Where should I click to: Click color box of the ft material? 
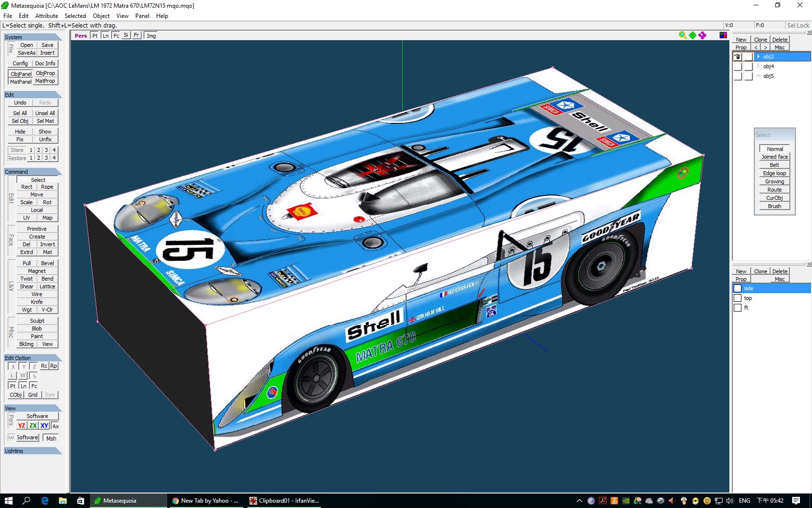(x=738, y=308)
